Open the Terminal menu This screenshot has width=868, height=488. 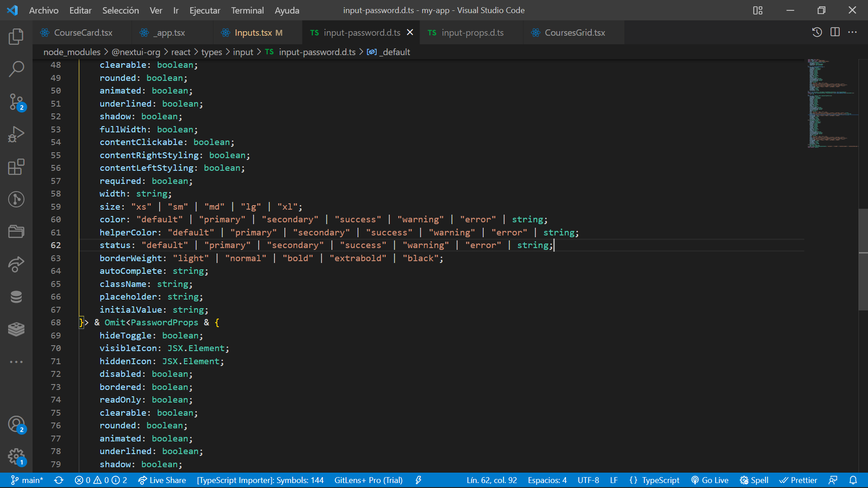247,10
